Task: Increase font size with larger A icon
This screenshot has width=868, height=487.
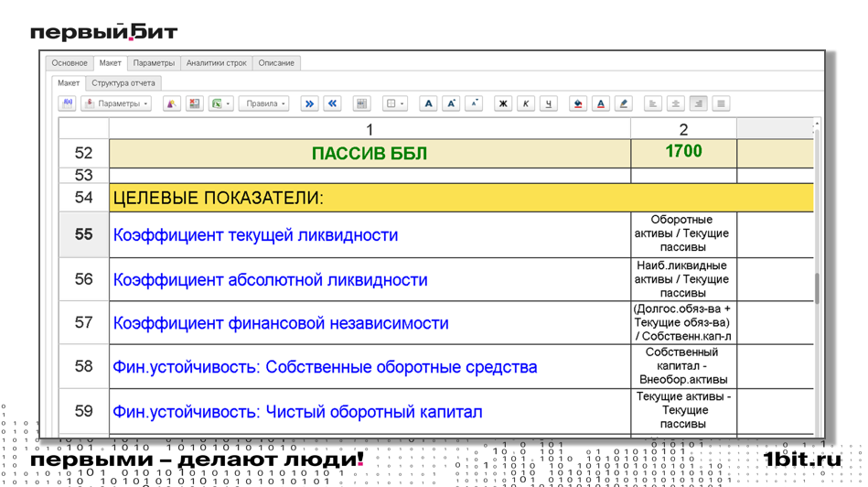Action: click(451, 103)
